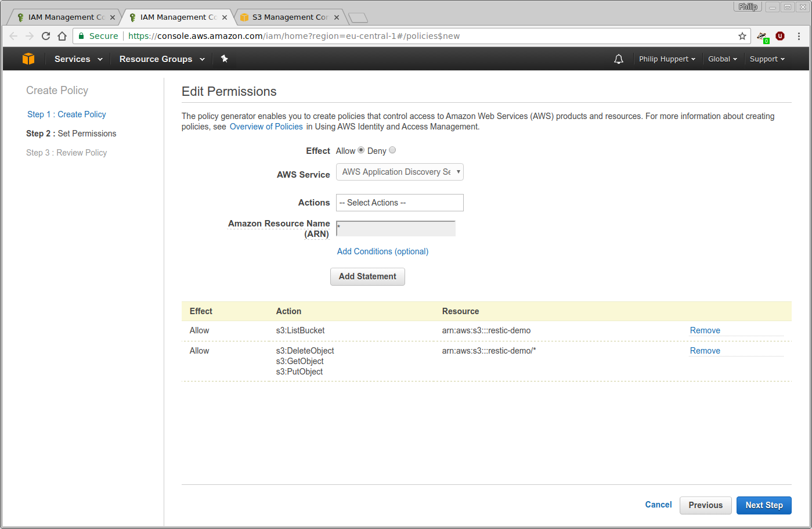Click the pin shortcuts icon in navbar
Viewport: 812px width, 529px height.
224,59
